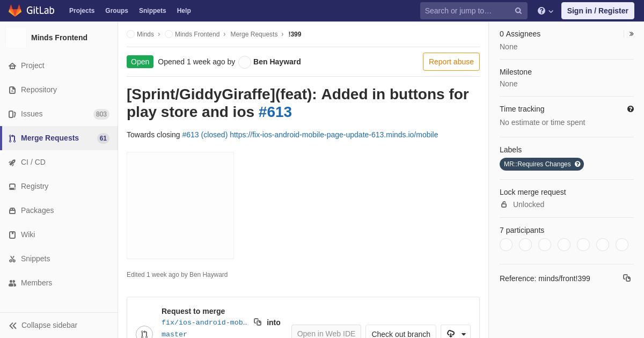The width and height of the screenshot is (644, 338).
Task: Click the unlocked padlock icon
Action: 504,204
